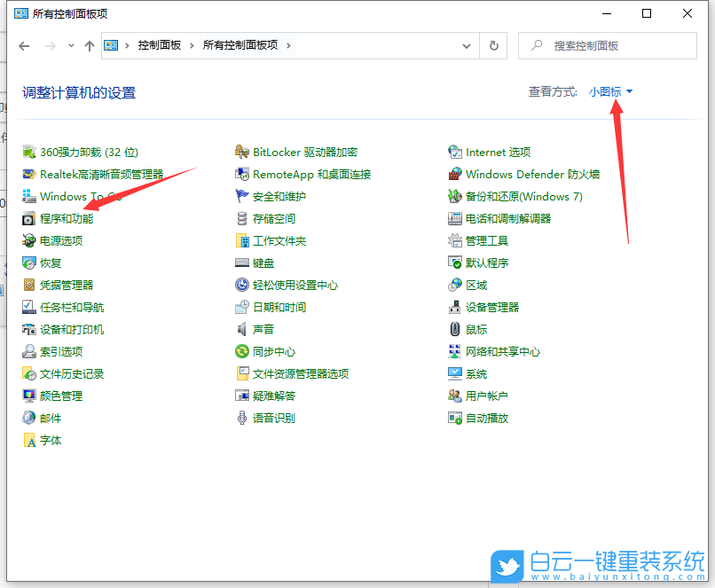Image resolution: width=715 pixels, height=588 pixels.
Task: Expand the address bar history dropdown
Action: point(466,45)
